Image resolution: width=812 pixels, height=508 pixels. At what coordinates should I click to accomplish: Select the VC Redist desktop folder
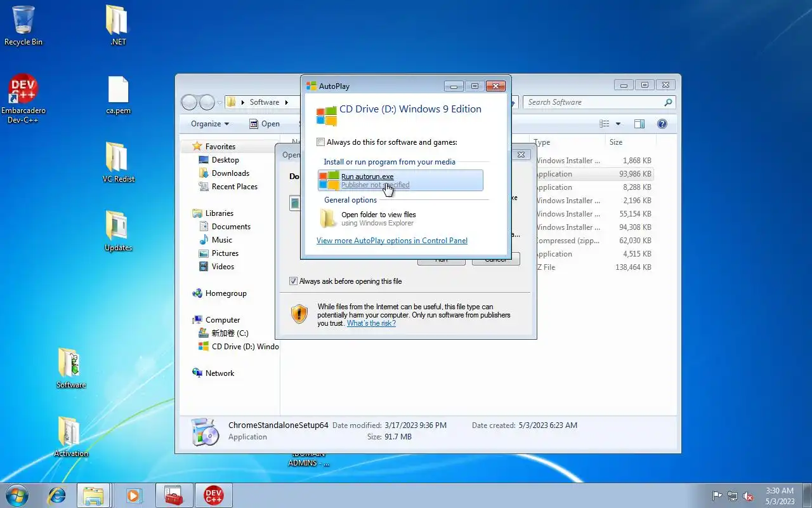(119, 163)
